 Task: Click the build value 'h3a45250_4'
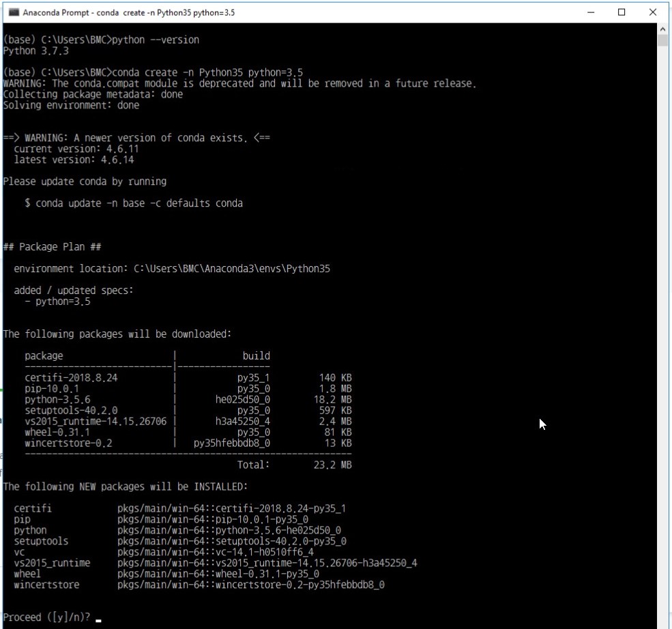(243, 421)
